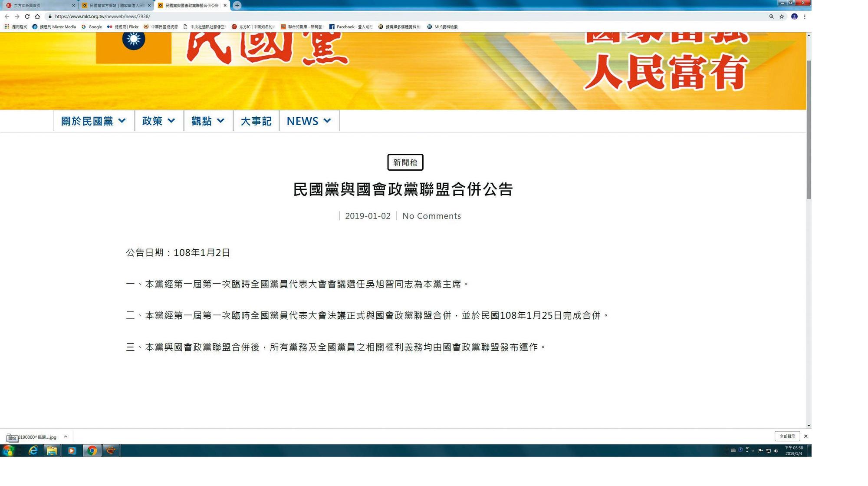The image size is (868, 486).
Task: Navigate back using the browser back arrow
Action: pos(7,16)
